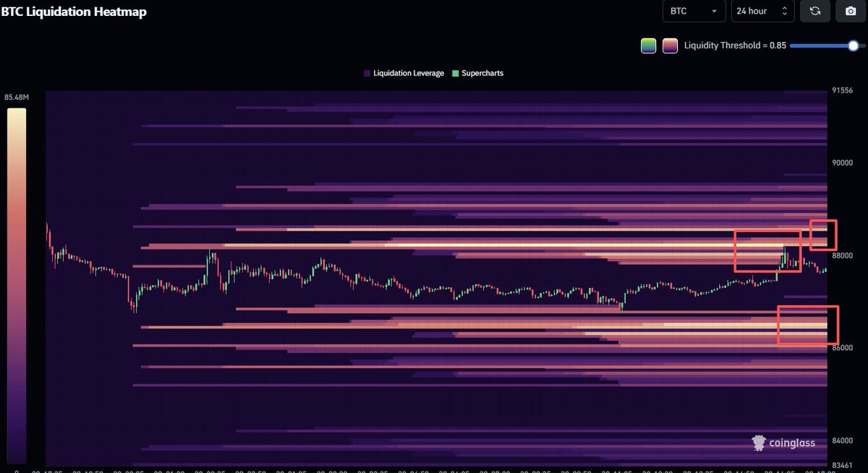
Task: Select the yellow-pink-purple color scheme swatch
Action: [x=670, y=46]
